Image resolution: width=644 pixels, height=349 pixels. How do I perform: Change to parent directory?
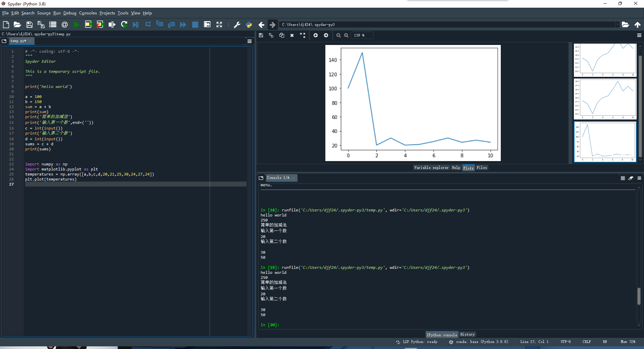pos(637,24)
